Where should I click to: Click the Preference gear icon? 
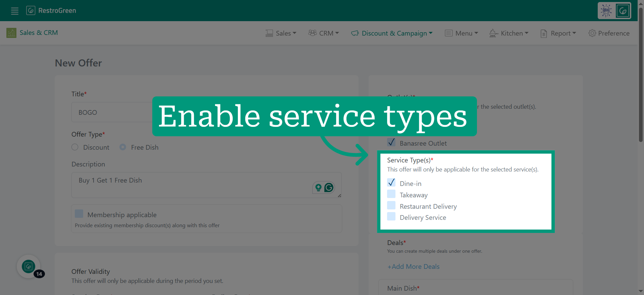pos(592,33)
